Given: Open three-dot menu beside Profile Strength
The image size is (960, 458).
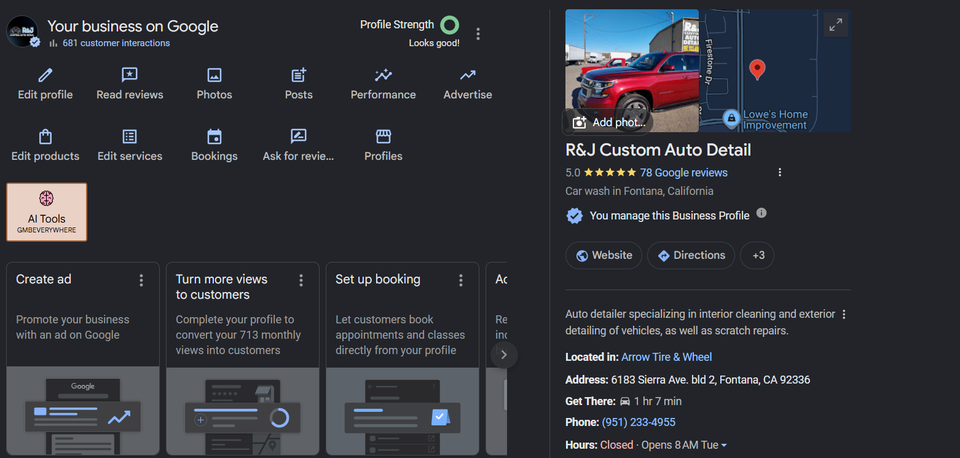Looking at the screenshot, I should point(478,34).
